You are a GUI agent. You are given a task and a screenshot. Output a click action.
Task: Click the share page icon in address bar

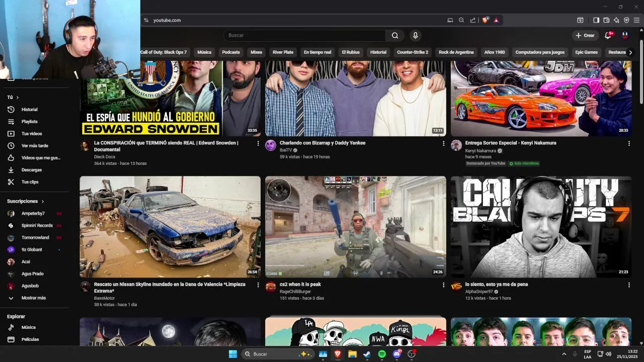point(473,20)
